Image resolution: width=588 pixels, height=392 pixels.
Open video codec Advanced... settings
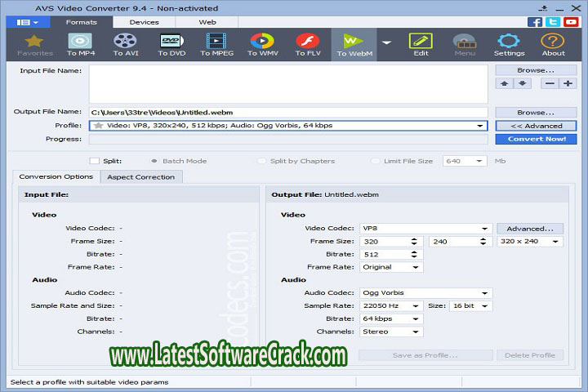530,229
